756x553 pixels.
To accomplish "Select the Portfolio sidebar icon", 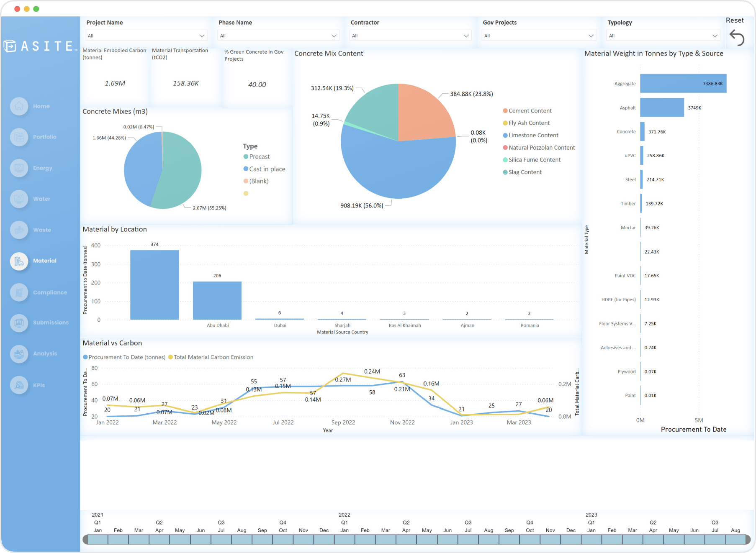I will (x=19, y=137).
